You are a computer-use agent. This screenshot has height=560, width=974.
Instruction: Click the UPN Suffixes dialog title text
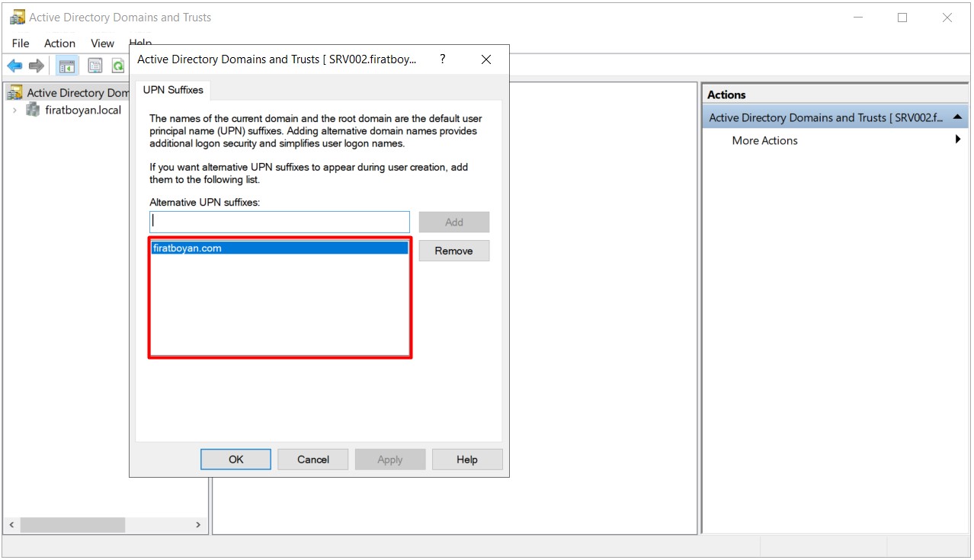277,59
